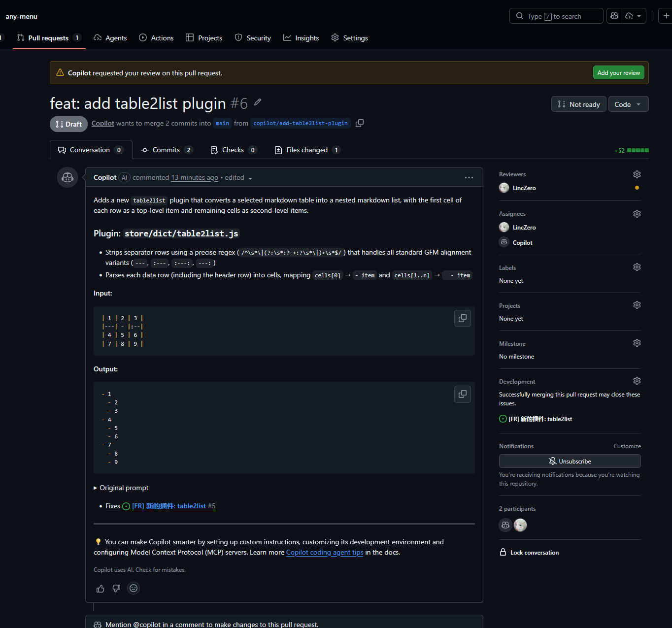Switch to the Commits tab
This screenshot has height=628, width=672.
click(167, 150)
